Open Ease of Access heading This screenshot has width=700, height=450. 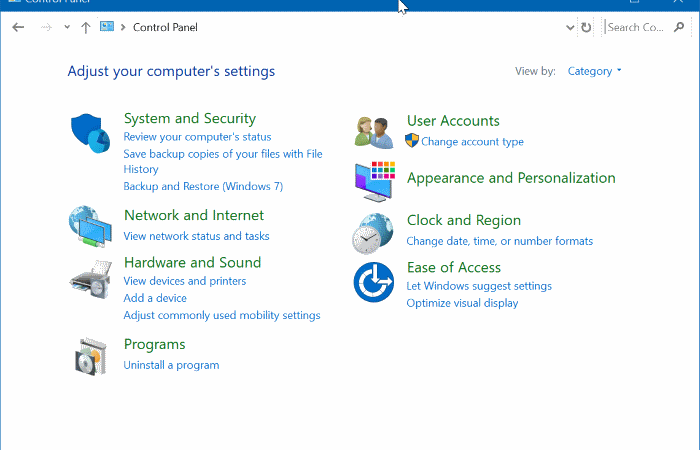[x=454, y=267]
